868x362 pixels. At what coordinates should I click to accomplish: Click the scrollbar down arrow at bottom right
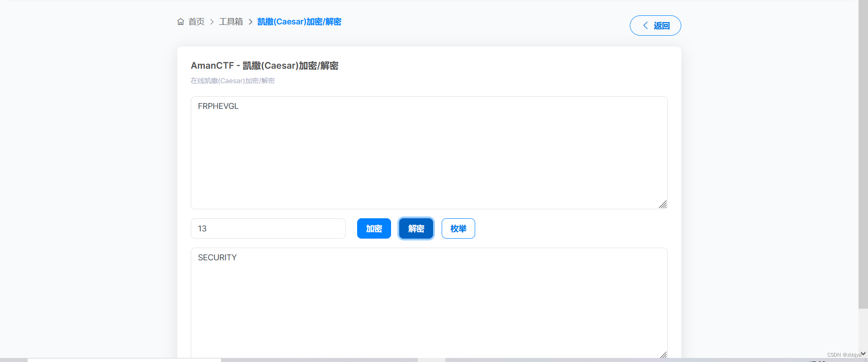(863, 354)
